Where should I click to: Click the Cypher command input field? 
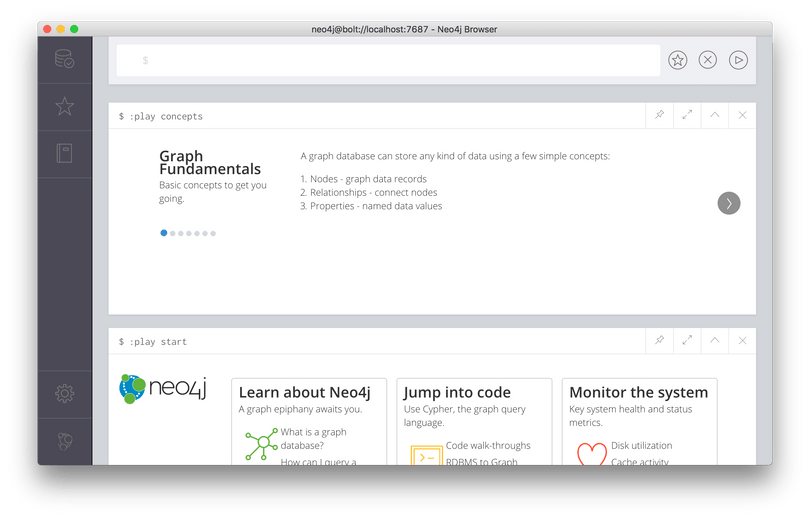point(388,60)
